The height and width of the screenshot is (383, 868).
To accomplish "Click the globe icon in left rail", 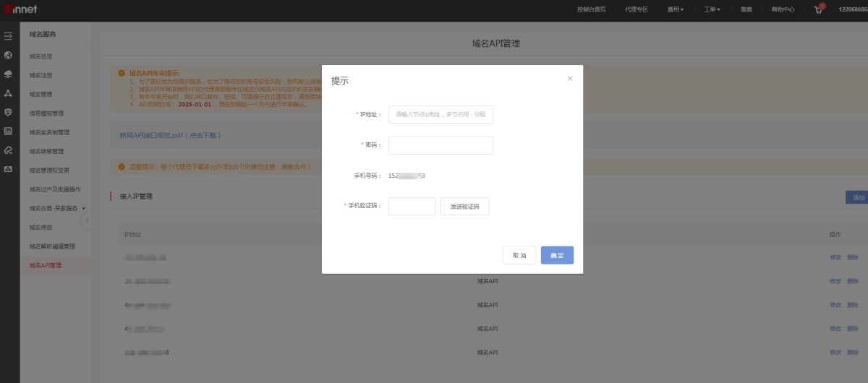I will pos(8,55).
